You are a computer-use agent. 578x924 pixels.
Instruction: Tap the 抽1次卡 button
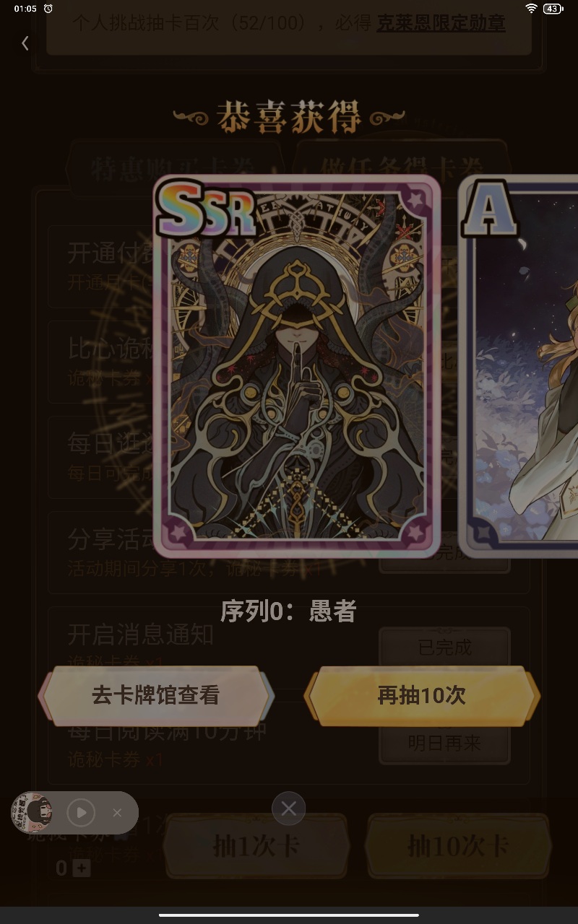click(256, 846)
